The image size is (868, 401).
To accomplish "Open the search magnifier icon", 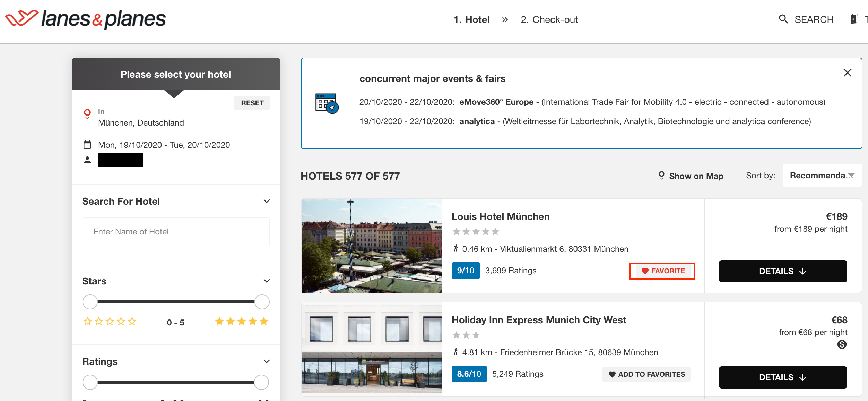I will (783, 19).
